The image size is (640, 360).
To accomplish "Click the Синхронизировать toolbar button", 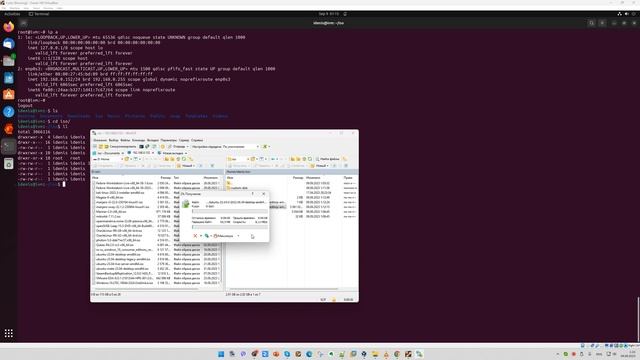I will pyautogui.click(x=120, y=147).
